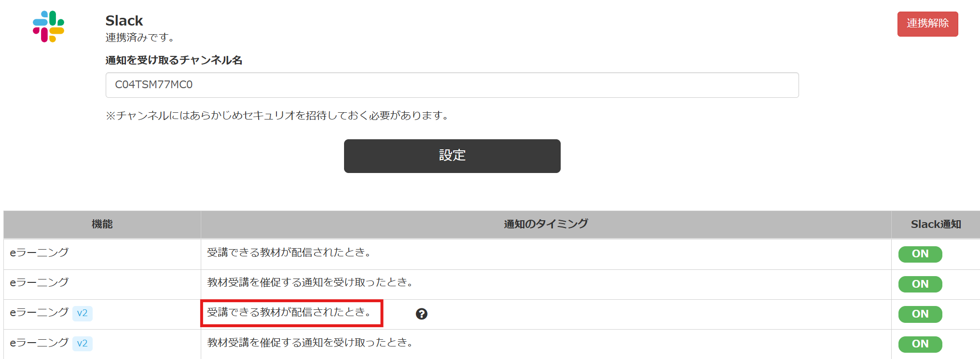
Task: Click the 連携解除 button
Action: [927, 24]
